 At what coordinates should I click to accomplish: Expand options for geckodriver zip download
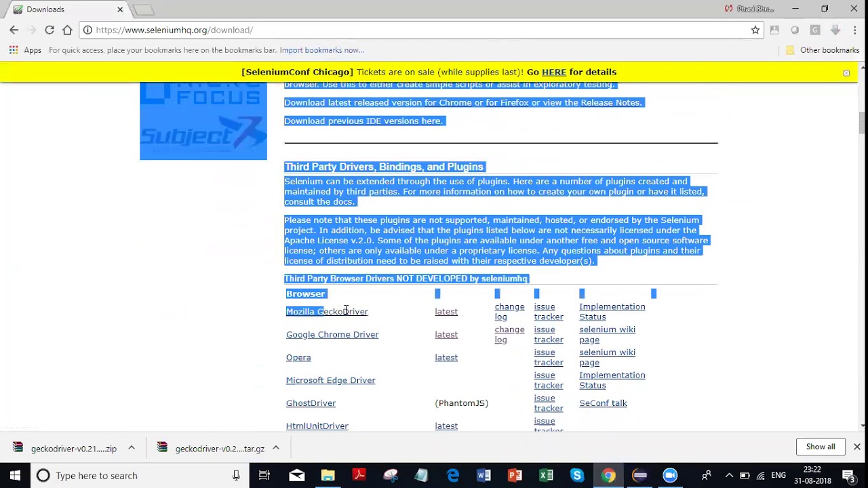point(132,448)
